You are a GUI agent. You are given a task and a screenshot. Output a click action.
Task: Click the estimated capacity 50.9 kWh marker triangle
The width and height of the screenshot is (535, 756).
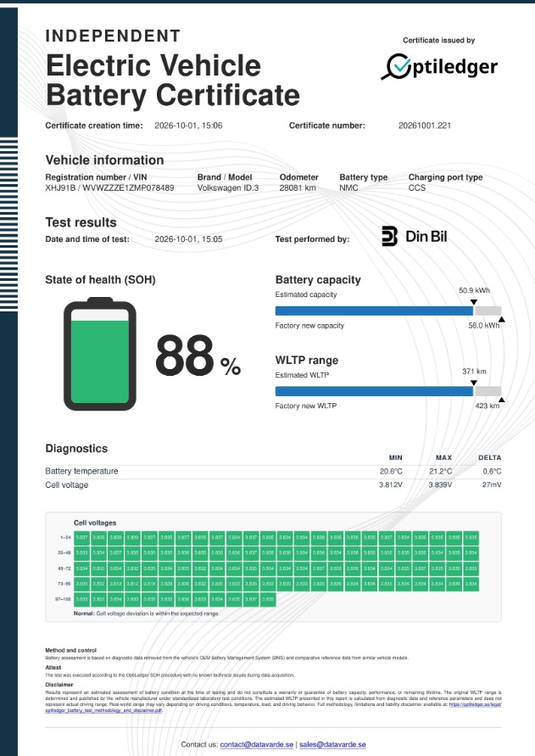(474, 302)
